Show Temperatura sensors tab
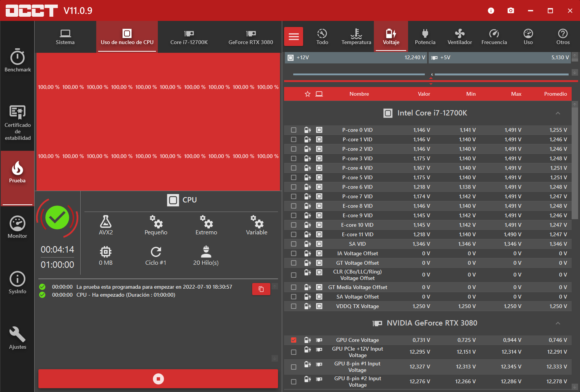 [356, 36]
